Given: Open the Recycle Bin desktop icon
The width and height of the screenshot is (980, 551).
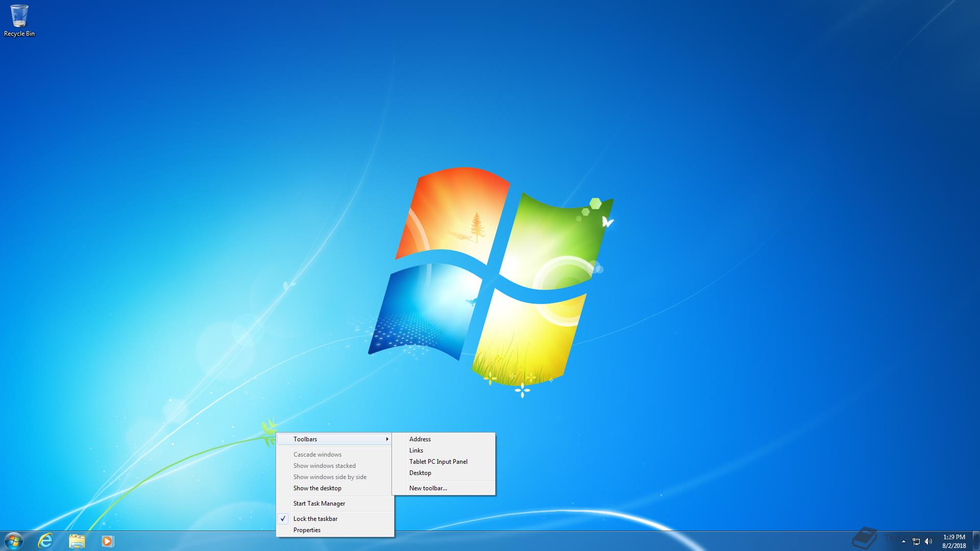Looking at the screenshot, I should coord(19,20).
